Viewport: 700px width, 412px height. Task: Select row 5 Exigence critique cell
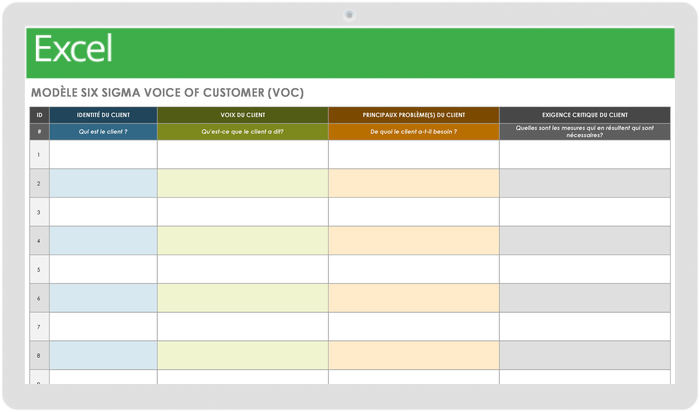(x=585, y=269)
